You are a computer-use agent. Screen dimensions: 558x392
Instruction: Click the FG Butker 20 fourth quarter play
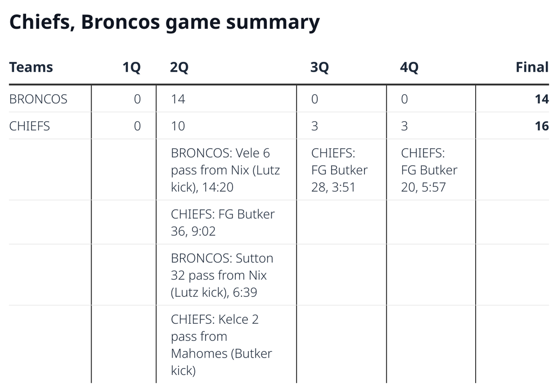[429, 170]
